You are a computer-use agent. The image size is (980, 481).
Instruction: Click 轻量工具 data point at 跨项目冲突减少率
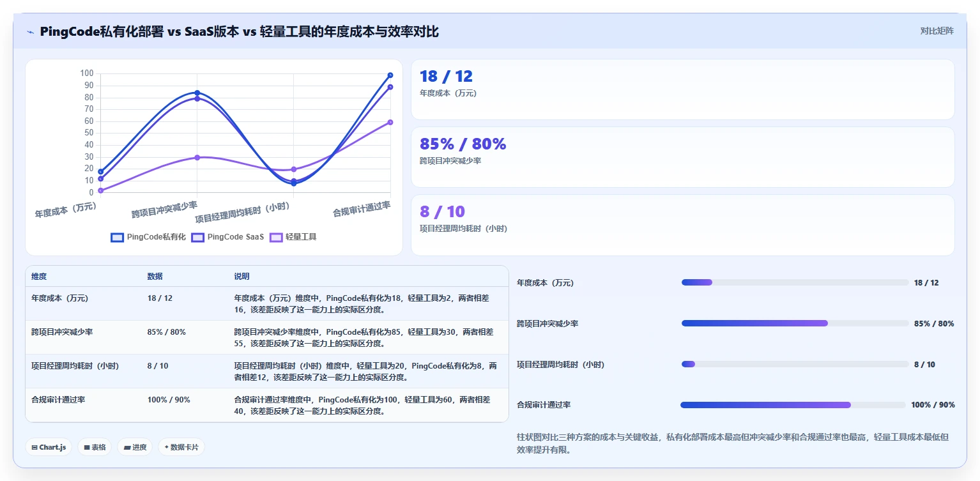pos(197,157)
